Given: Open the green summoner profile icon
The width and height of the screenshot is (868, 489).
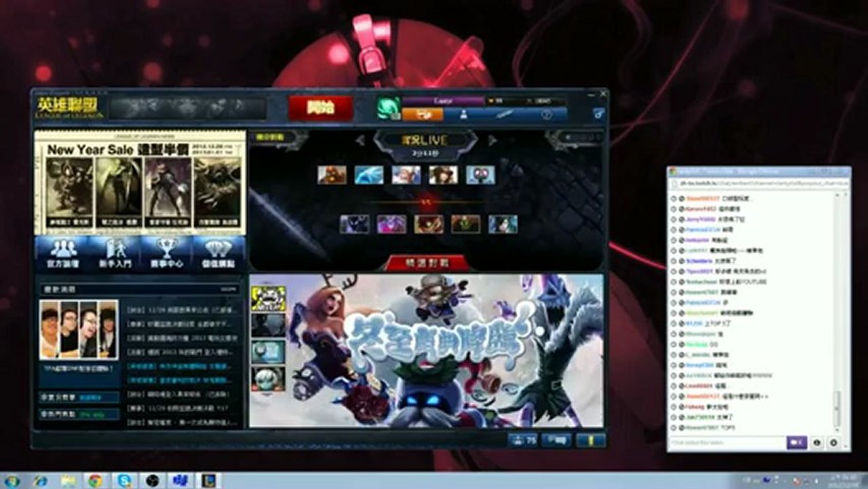Looking at the screenshot, I should point(389,108).
